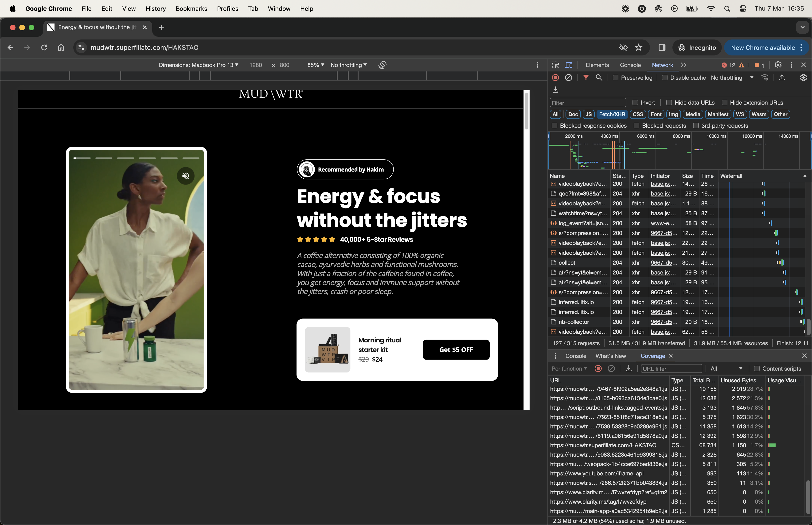
Task: Open History menu in menu bar
Action: pyautogui.click(x=155, y=8)
